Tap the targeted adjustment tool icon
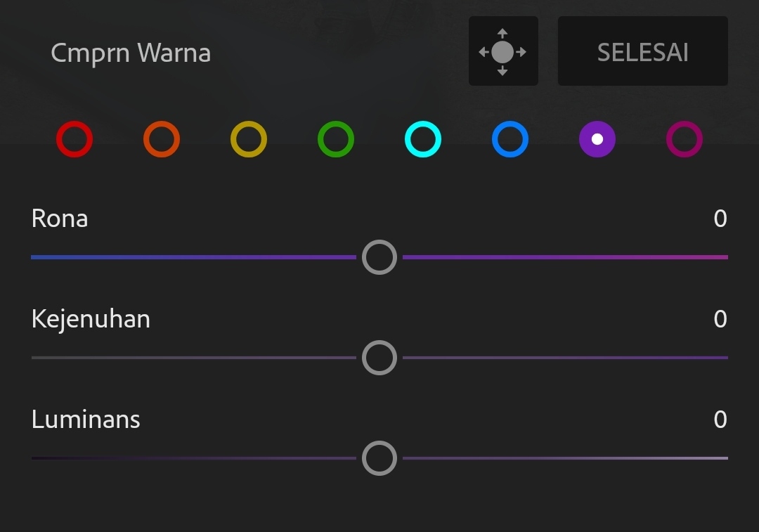 (x=502, y=52)
